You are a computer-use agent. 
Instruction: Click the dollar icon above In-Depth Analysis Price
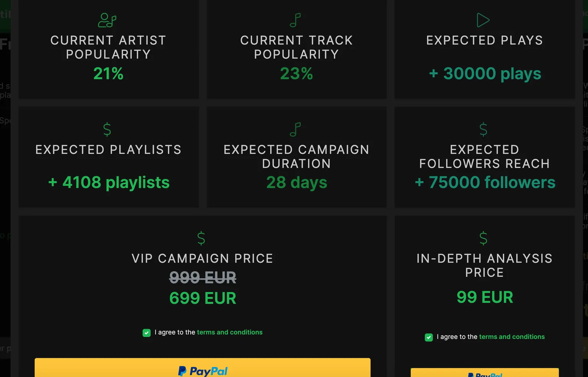tap(483, 238)
